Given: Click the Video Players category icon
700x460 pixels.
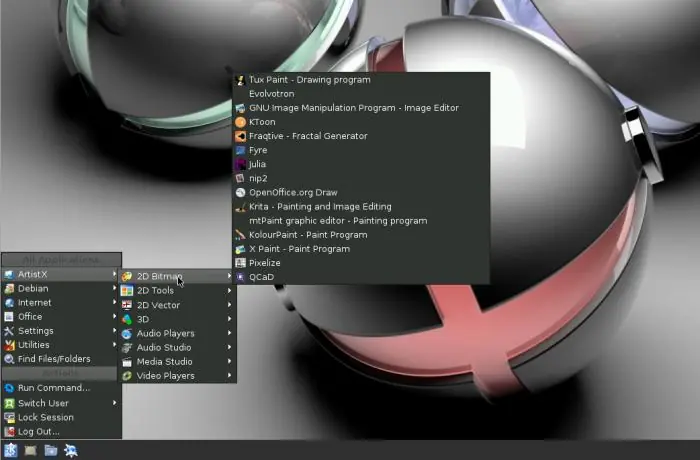Looking at the screenshot, I should tap(127, 376).
